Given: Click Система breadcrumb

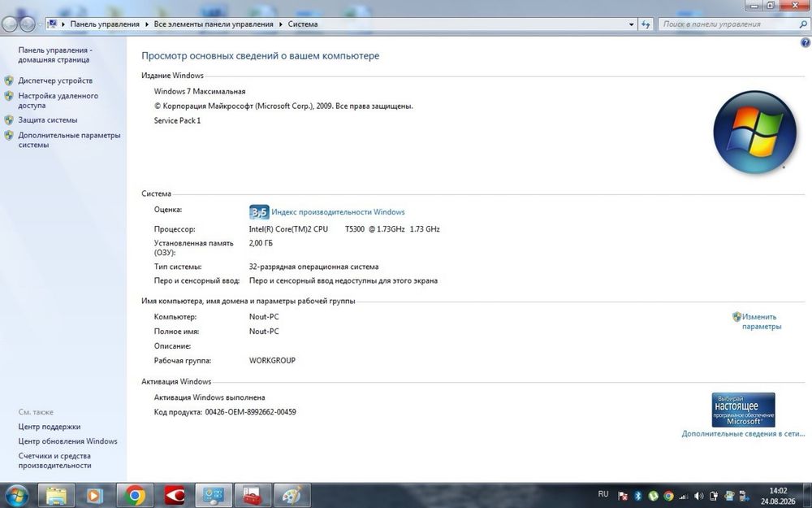Looking at the screenshot, I should [x=303, y=24].
